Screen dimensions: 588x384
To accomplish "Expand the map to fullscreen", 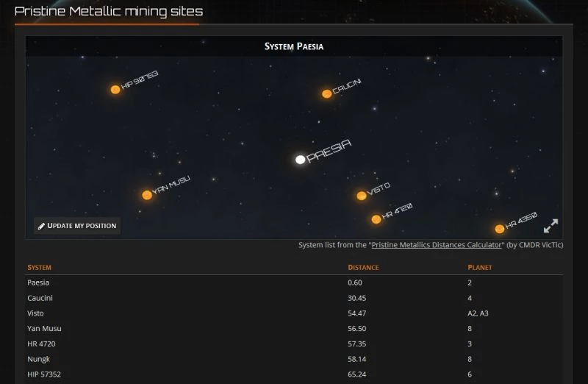I will coord(551,225).
